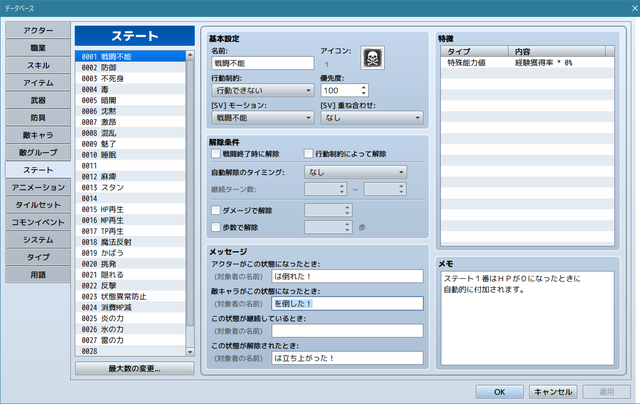
Task: Select state 0016 MP再生
Action: pyautogui.click(x=130, y=220)
